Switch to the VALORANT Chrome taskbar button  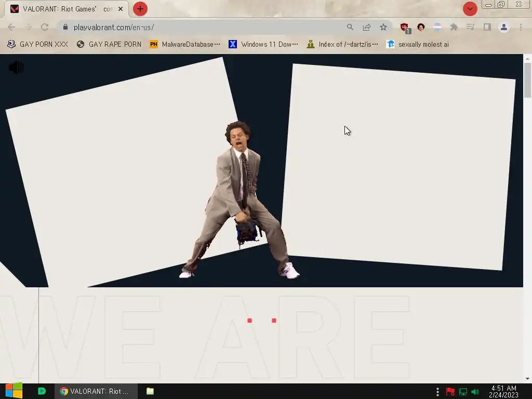96,391
